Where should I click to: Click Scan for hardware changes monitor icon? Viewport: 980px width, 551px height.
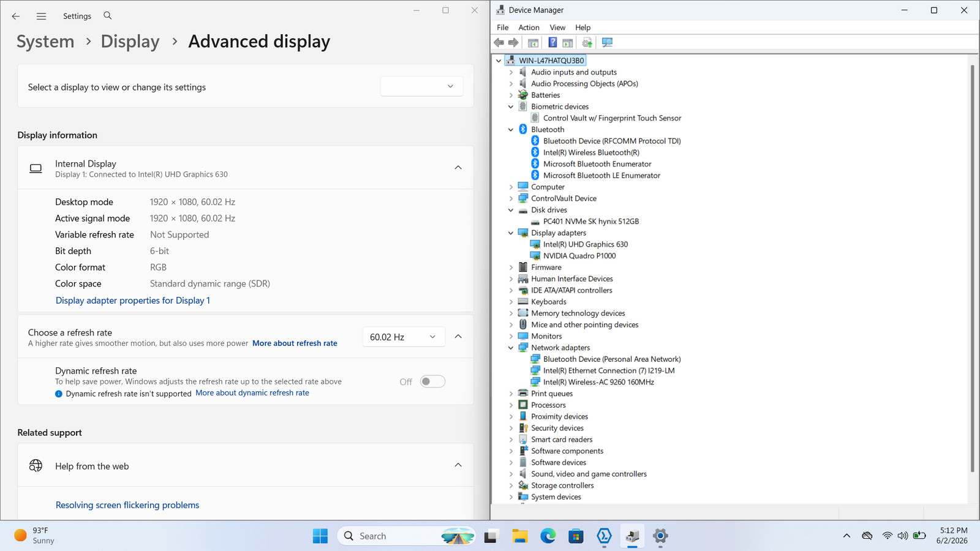pos(607,42)
